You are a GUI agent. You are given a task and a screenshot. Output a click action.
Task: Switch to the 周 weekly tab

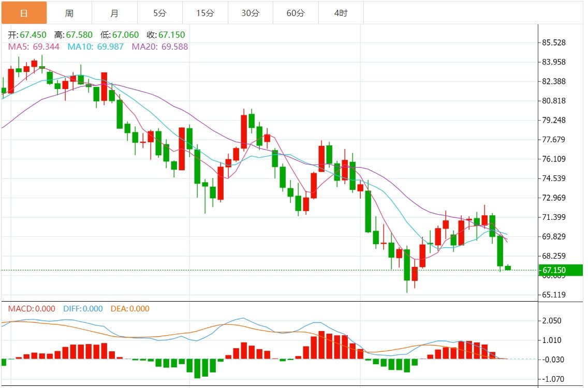tap(69, 13)
